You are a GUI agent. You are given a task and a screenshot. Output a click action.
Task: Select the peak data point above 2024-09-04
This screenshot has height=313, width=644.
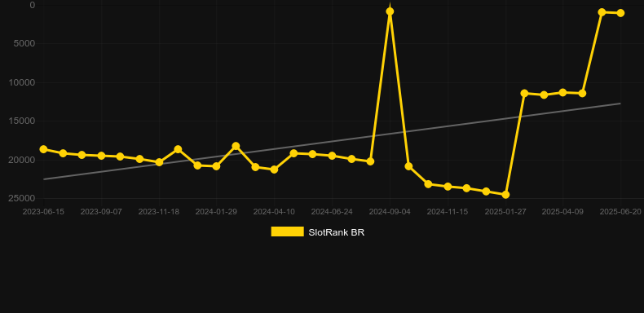tap(390, 11)
